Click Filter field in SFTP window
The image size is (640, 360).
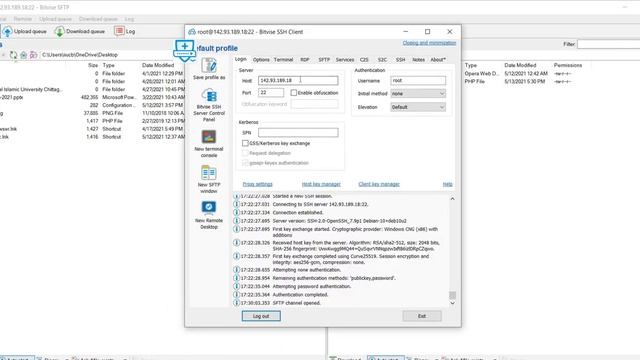point(609,44)
